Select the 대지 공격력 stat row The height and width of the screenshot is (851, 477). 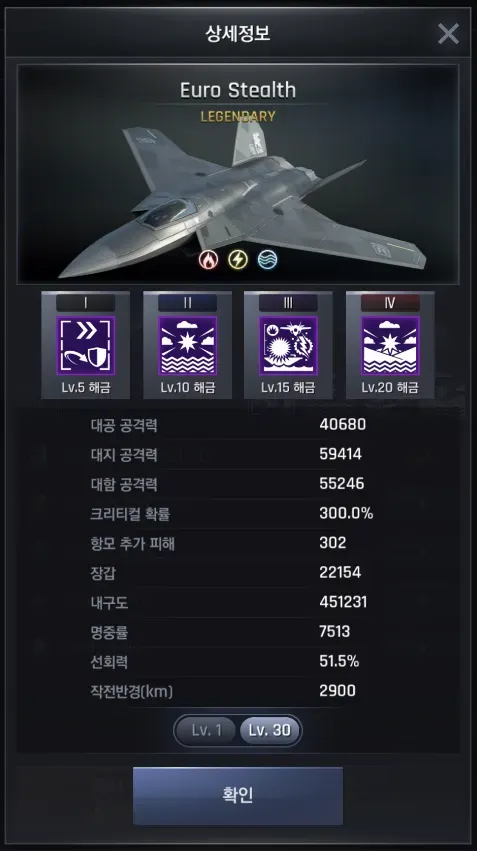[238, 454]
